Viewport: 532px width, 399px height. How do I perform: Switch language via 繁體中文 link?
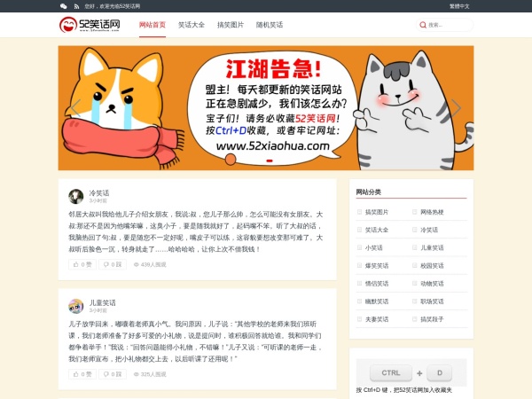[x=459, y=6]
